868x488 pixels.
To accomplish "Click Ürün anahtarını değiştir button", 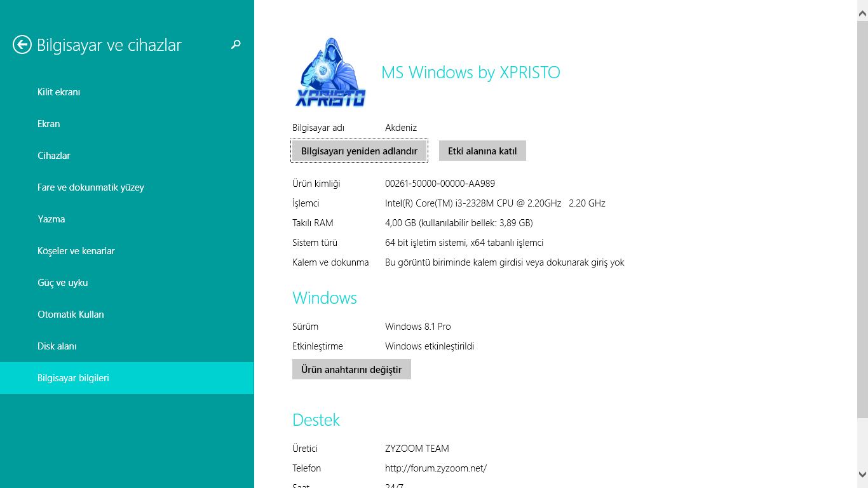I will click(x=351, y=369).
